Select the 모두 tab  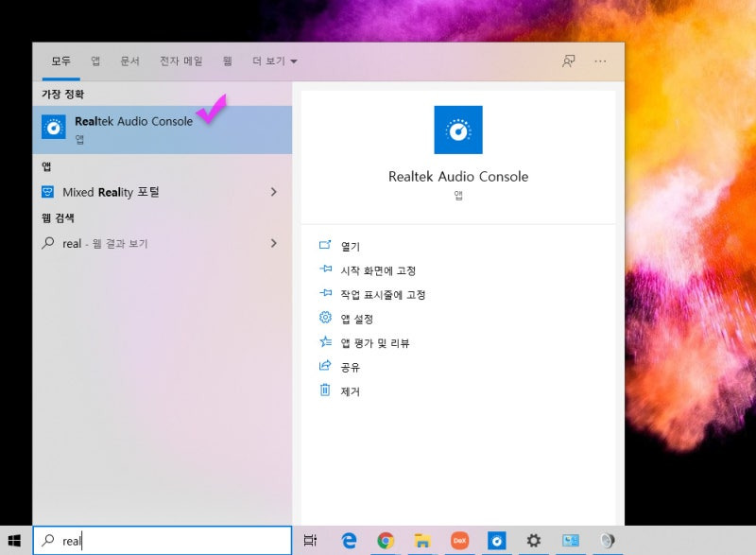[60, 61]
